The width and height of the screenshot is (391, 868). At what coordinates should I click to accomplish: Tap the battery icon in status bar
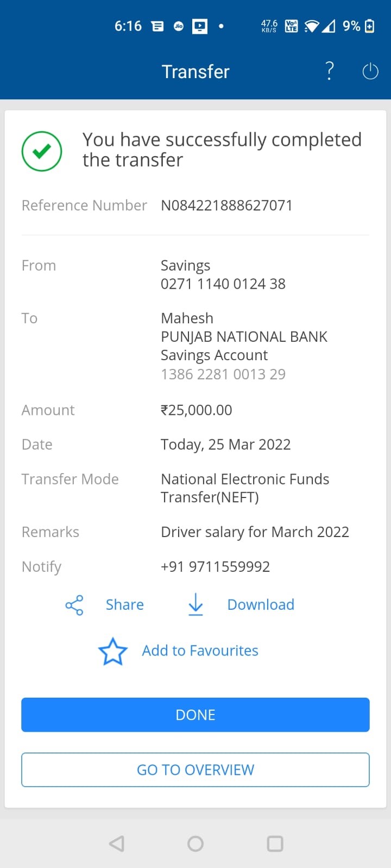[370, 26]
